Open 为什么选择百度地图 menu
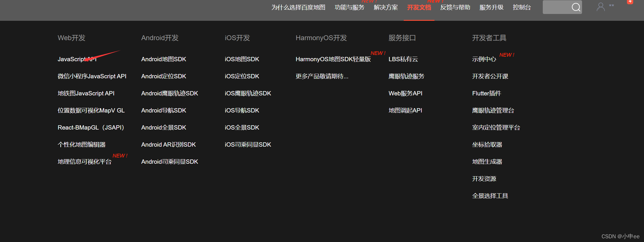The image size is (644, 242). pos(298,7)
